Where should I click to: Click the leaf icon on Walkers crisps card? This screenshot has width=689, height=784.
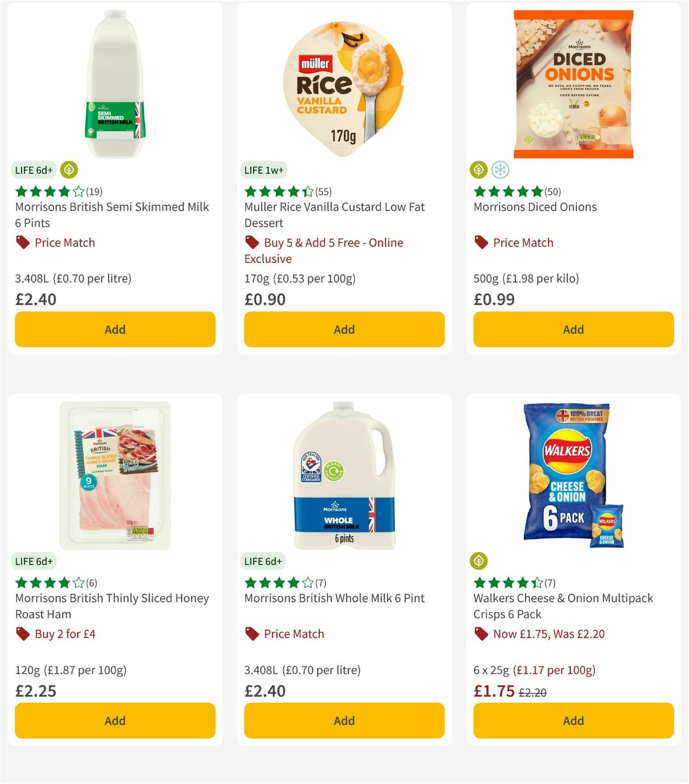pyautogui.click(x=478, y=561)
